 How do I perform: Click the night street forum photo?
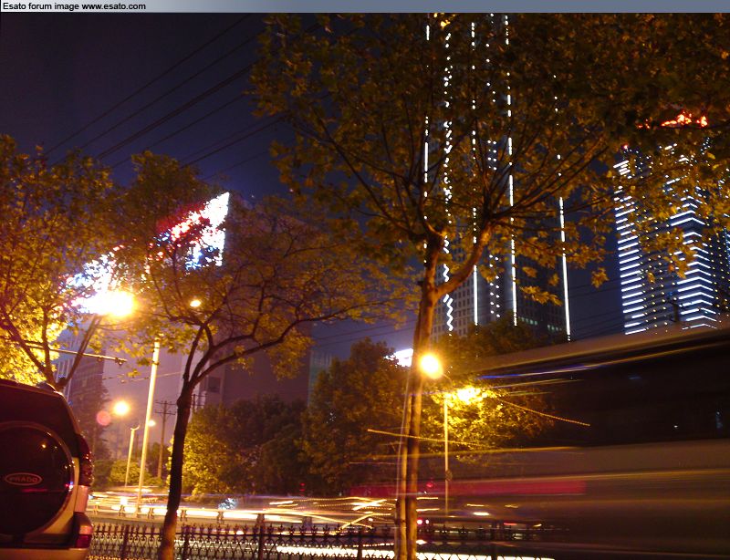click(x=365, y=286)
